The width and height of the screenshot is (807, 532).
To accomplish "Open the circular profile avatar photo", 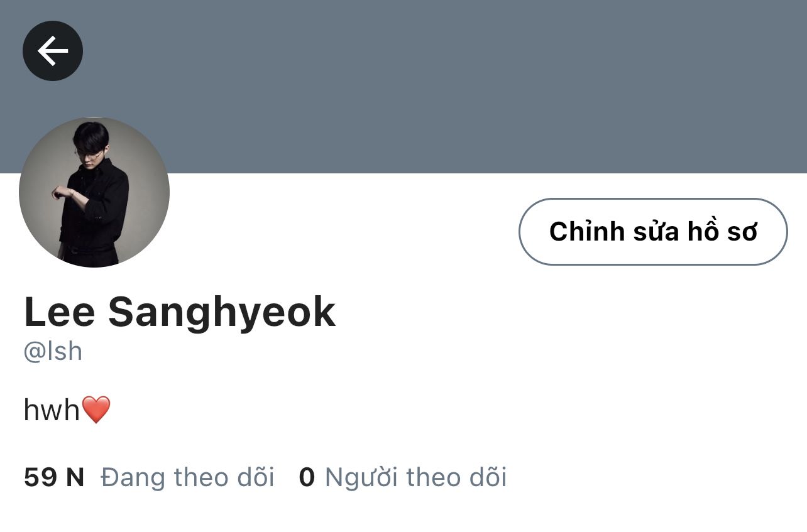I will 94,192.
